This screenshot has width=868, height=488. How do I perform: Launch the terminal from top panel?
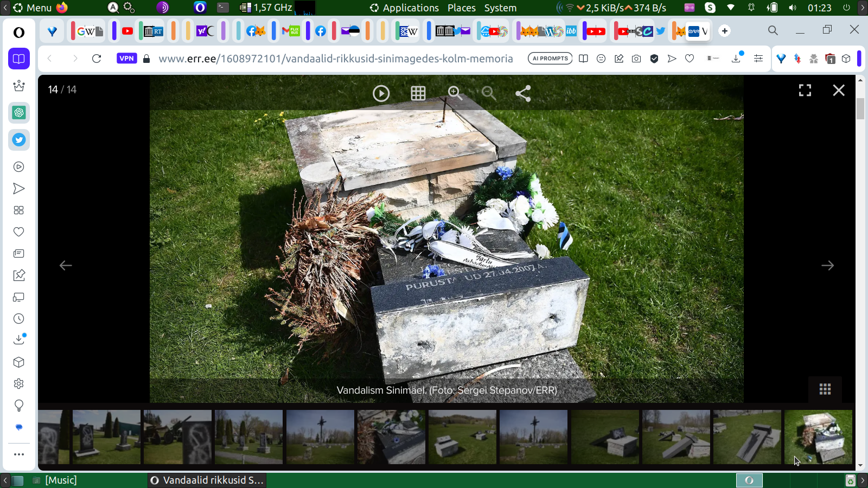[222, 8]
